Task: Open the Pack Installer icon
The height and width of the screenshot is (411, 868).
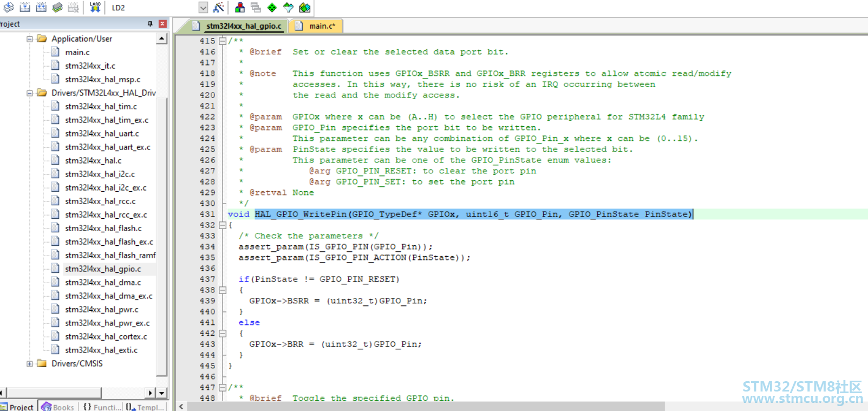Action: [x=305, y=8]
